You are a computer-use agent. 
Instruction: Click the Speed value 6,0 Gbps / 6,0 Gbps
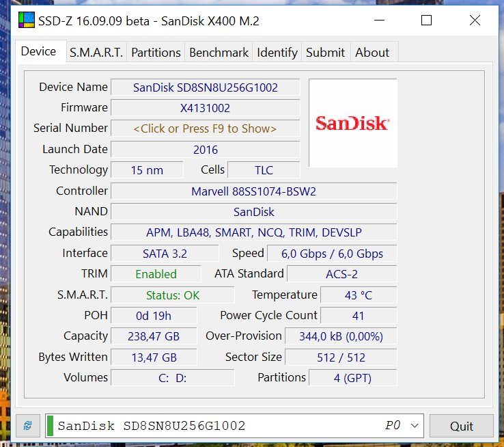click(332, 254)
